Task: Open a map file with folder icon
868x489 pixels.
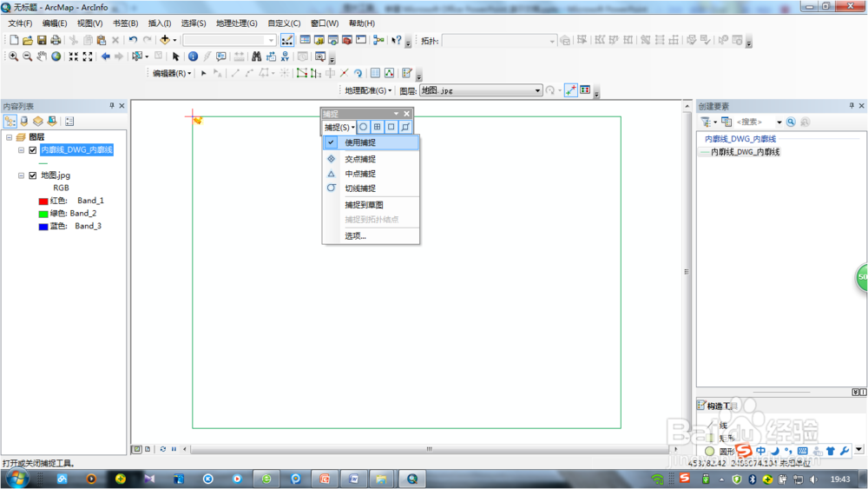Action: click(x=28, y=40)
